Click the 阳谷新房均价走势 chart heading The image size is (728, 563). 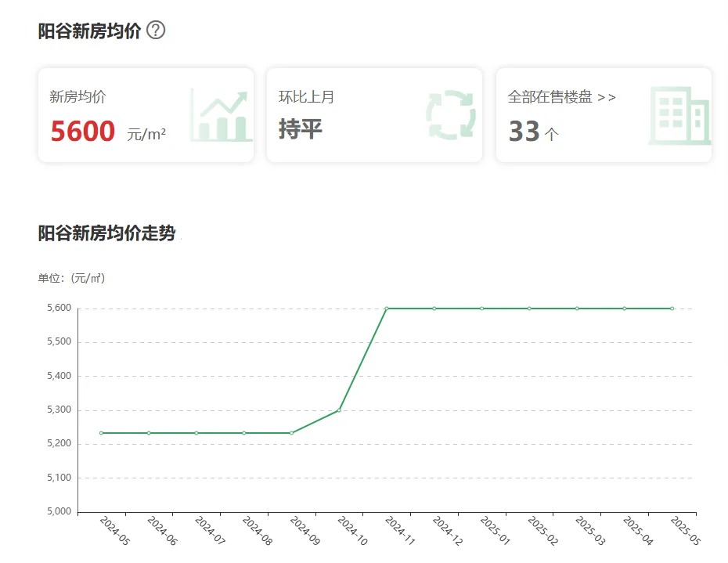pos(106,233)
